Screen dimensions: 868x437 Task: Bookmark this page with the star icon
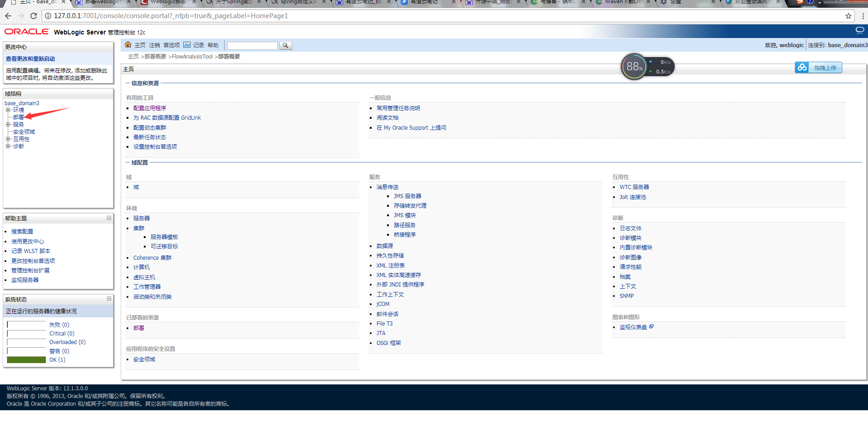click(x=848, y=16)
